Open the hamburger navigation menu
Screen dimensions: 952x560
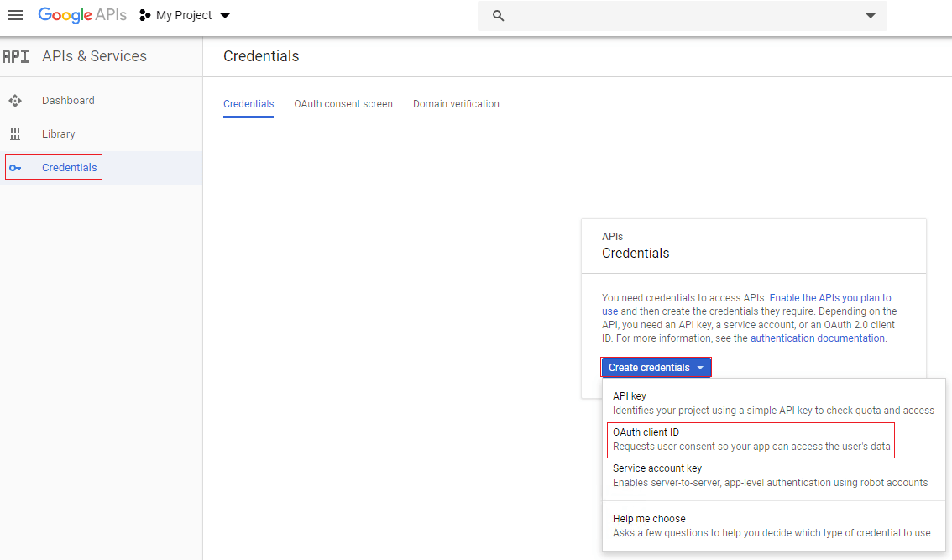coord(15,16)
